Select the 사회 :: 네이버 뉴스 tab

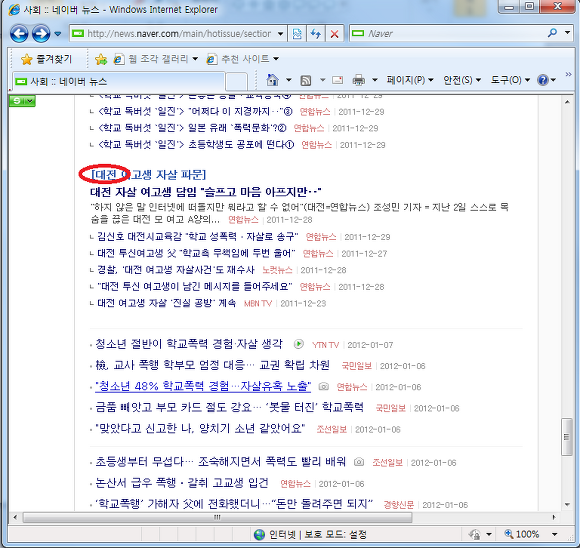tap(118, 81)
